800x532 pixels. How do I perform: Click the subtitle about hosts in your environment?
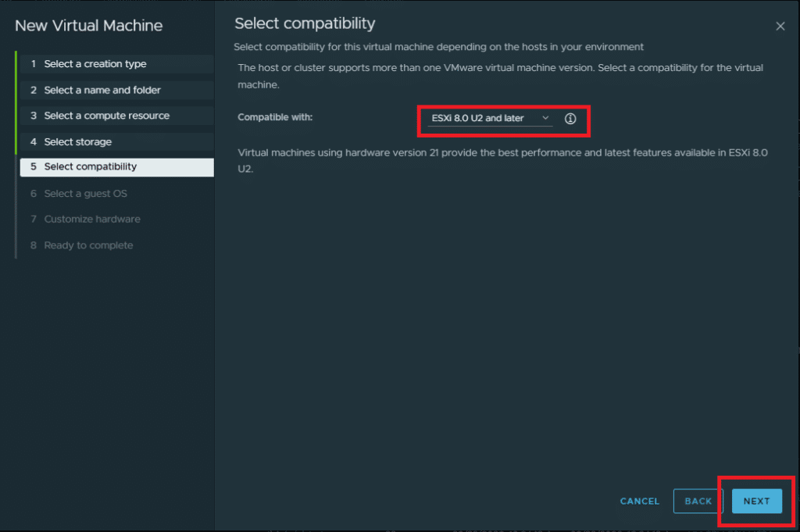(x=438, y=47)
